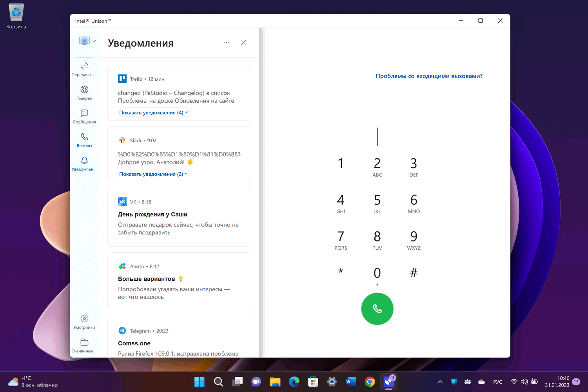Dial digit 8 TUV on the keypad

coord(377,240)
